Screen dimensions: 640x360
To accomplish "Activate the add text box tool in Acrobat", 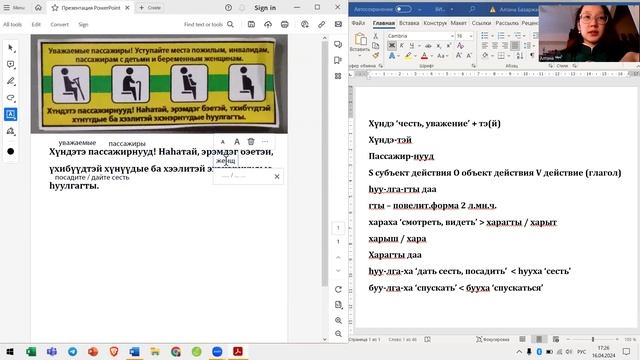I will pos(11,114).
